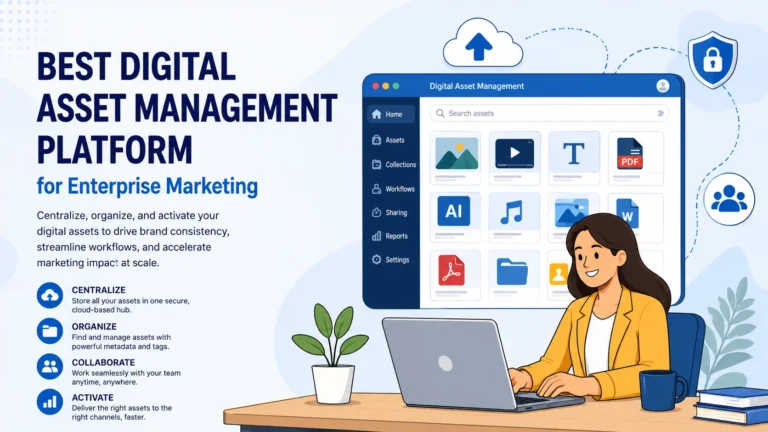Click the ACTIVATE heading

click(x=93, y=398)
